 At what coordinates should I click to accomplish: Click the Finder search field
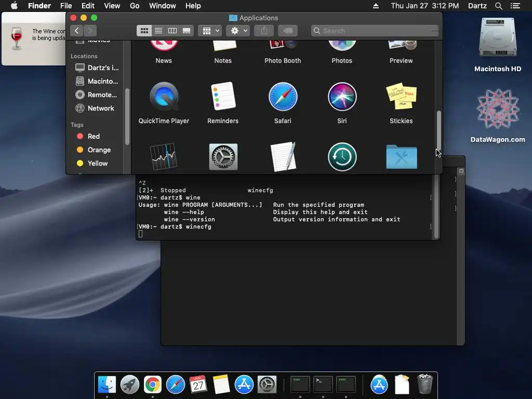375,31
